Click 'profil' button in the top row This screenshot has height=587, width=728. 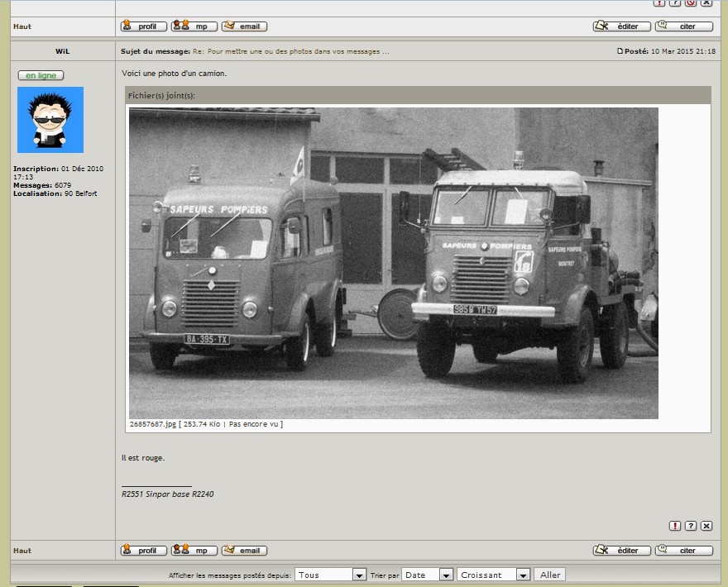coord(144,26)
